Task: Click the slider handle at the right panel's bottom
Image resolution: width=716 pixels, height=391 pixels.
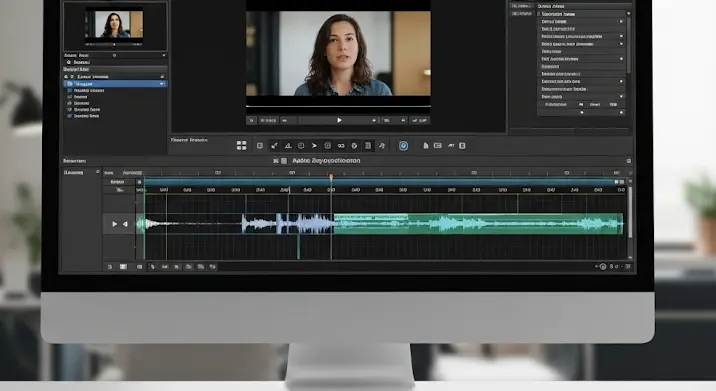Action: pos(581,112)
